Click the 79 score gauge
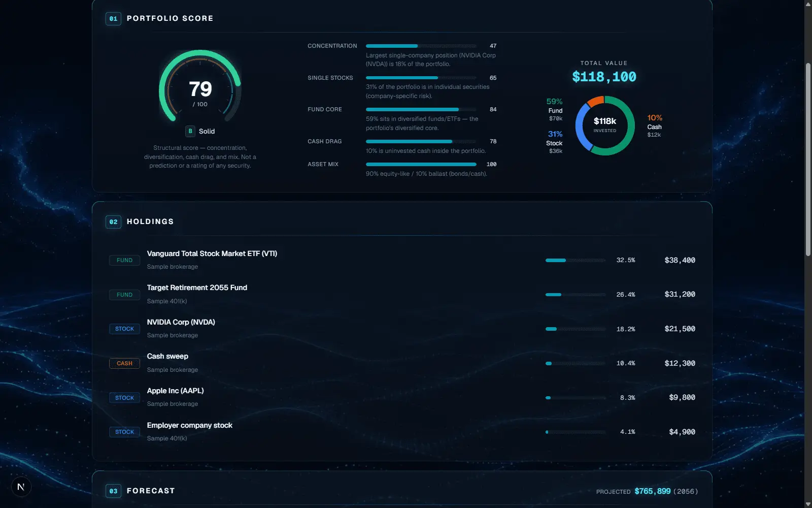The width and height of the screenshot is (812, 508). point(200,86)
